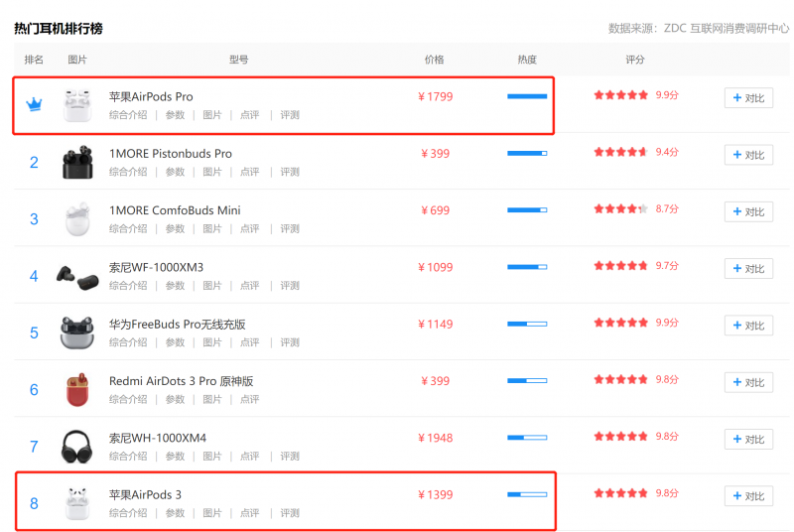Viewport: 794px width, 532px height.
Task: Click the Redmi AirDots 3 Pro red case image
Action: (76, 389)
